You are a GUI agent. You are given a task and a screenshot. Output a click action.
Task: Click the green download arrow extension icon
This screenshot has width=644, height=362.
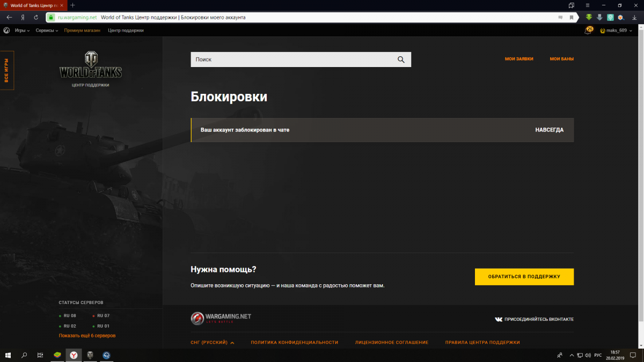point(589,17)
